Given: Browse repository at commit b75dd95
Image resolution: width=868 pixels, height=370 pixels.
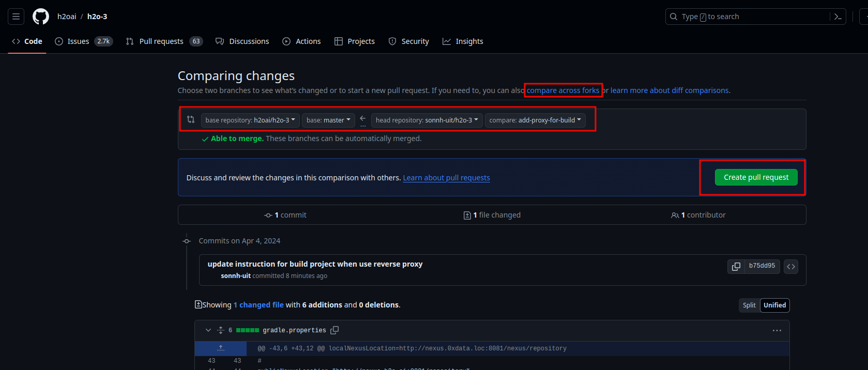Looking at the screenshot, I should 791,266.
